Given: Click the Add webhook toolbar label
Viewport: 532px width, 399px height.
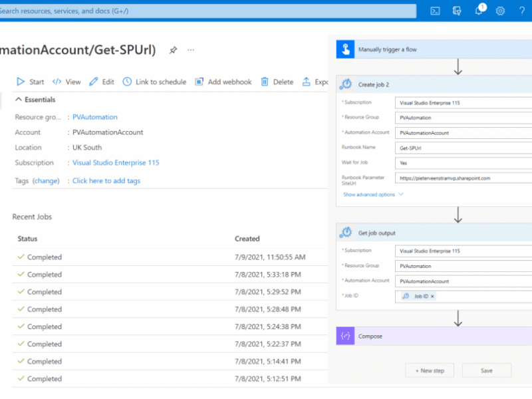Looking at the screenshot, I should coord(229,82).
